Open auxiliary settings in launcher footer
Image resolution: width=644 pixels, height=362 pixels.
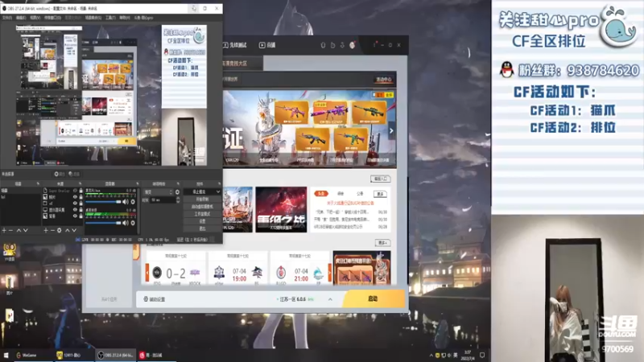pos(154,299)
